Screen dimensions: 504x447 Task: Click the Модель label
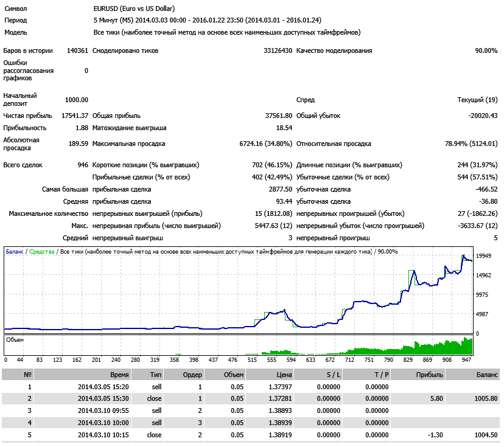pyautogui.click(x=16, y=32)
